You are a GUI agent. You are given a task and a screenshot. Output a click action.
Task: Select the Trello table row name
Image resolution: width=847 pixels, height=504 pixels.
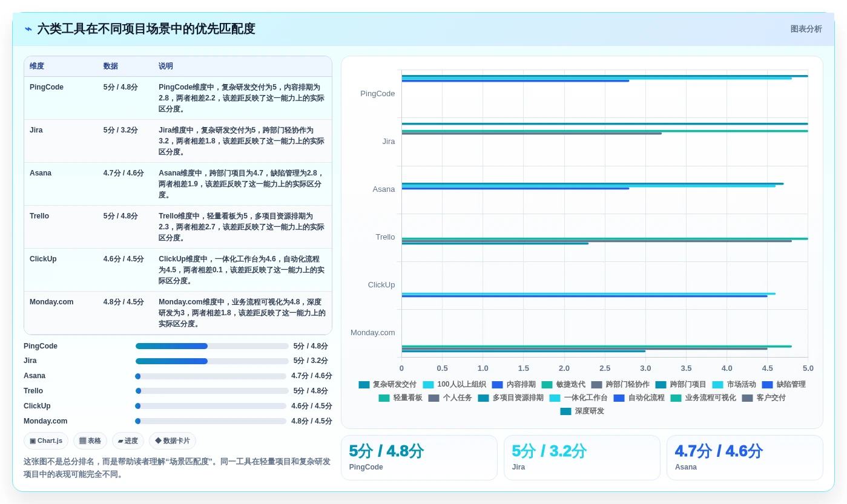[39, 216]
